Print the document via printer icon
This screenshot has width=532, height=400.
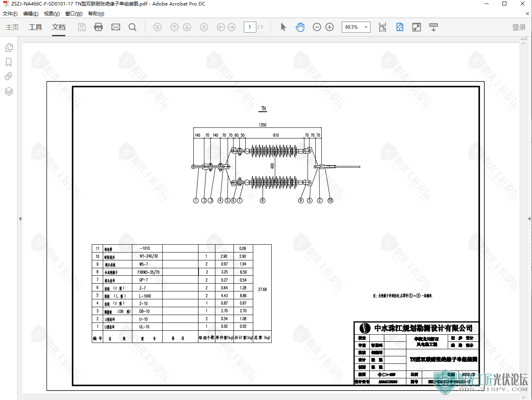click(x=98, y=27)
